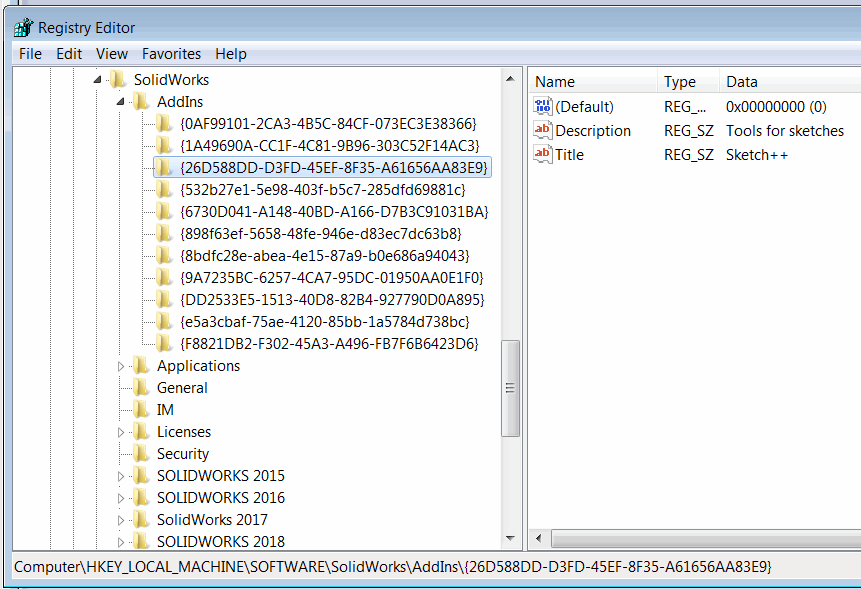Click values pane scroll left arrow
The height and width of the screenshot is (589, 861).
tap(539, 538)
